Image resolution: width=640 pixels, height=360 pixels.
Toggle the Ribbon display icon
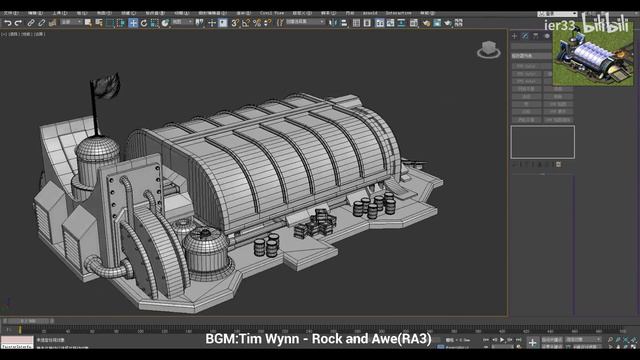point(380,23)
